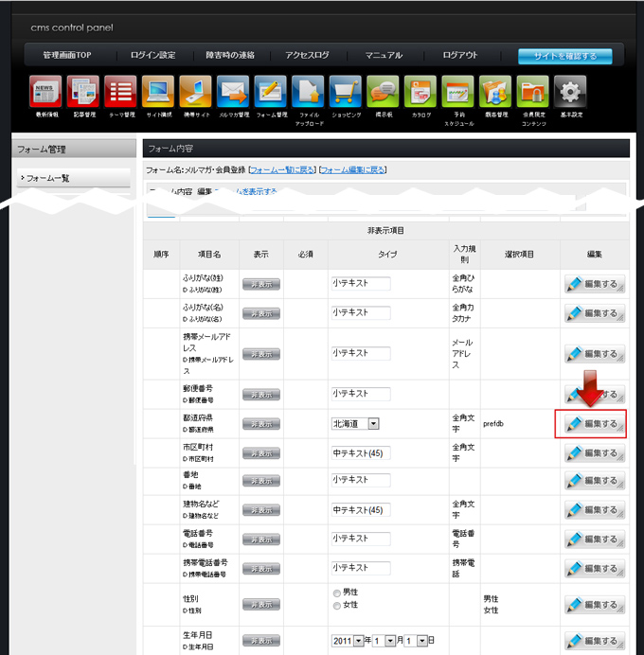Open the 最新情報 news icon
The image size is (644, 655).
(x=45, y=93)
